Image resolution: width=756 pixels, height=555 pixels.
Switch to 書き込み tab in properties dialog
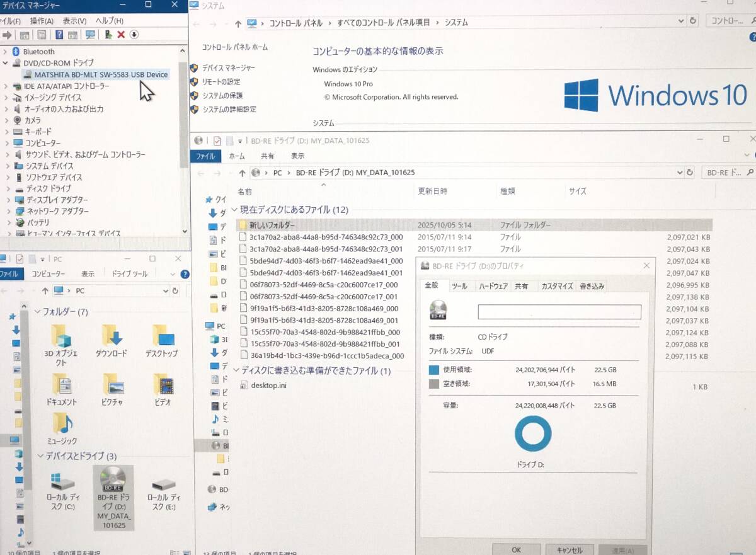coord(592,286)
